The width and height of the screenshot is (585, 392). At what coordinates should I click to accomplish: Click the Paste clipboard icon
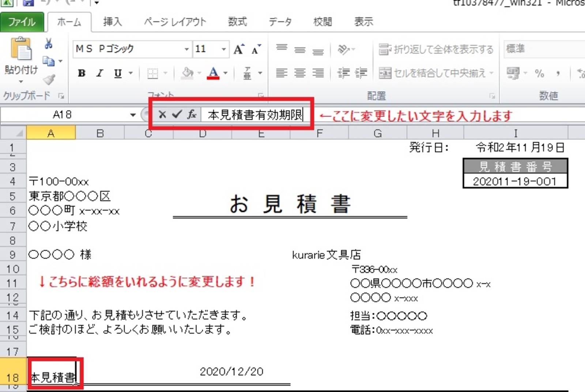(21, 49)
